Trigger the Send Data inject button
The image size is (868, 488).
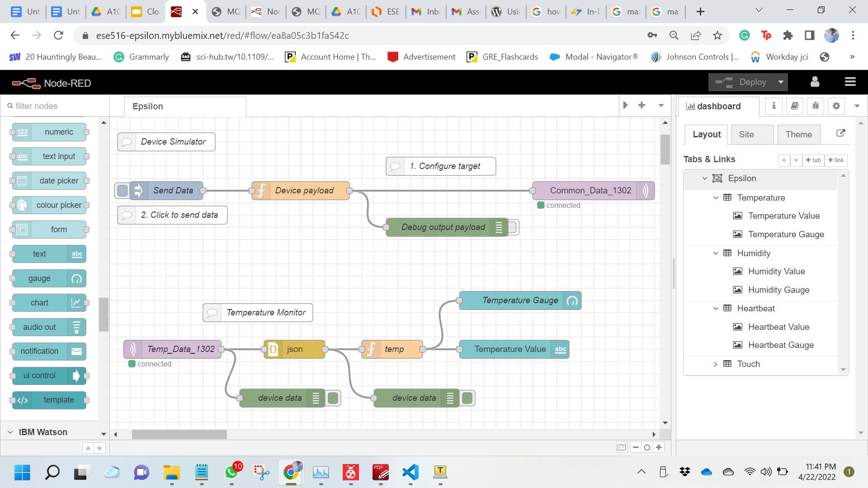click(x=122, y=191)
